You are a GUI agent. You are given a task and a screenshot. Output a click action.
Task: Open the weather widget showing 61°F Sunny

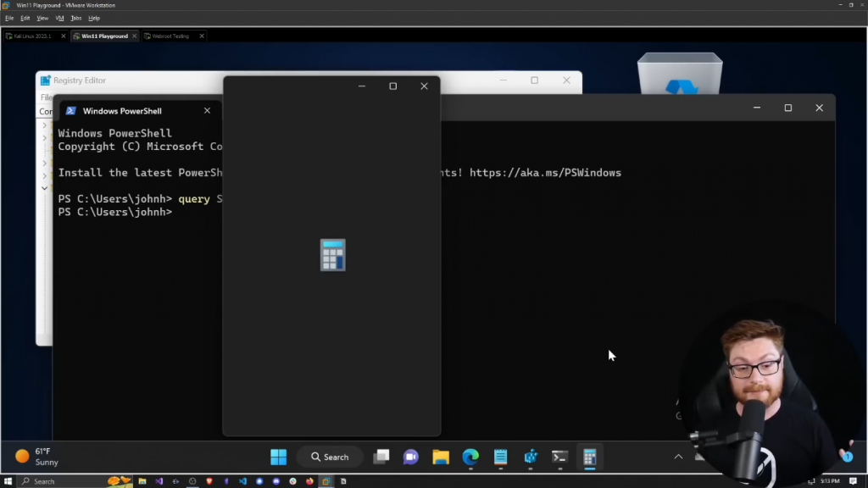[36, 457]
